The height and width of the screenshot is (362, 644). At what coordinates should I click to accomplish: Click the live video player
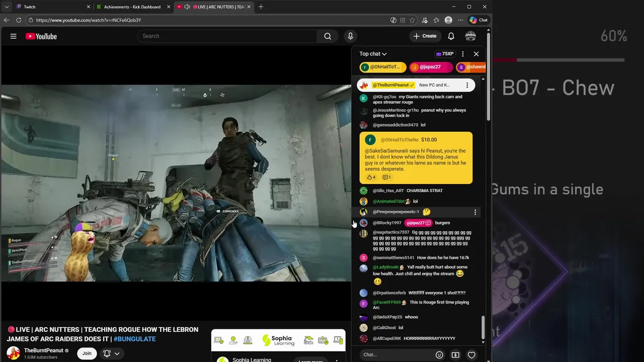coord(176,184)
